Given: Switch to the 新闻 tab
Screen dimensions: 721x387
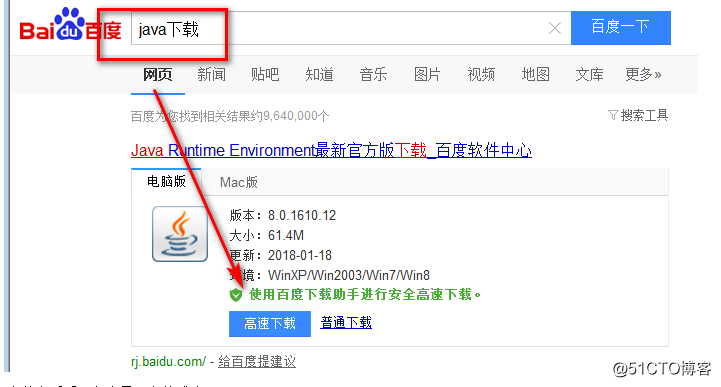Looking at the screenshot, I should 212,74.
